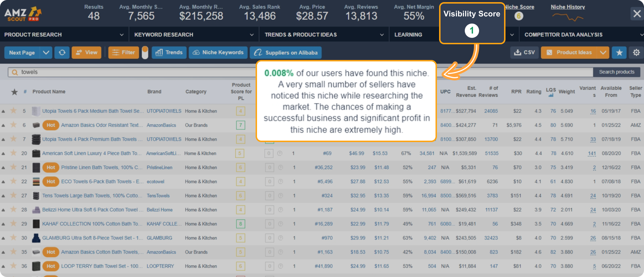Click the ECO Towels 6-Pack product thumbnail
This screenshot has height=277, width=644.
tap(36, 182)
